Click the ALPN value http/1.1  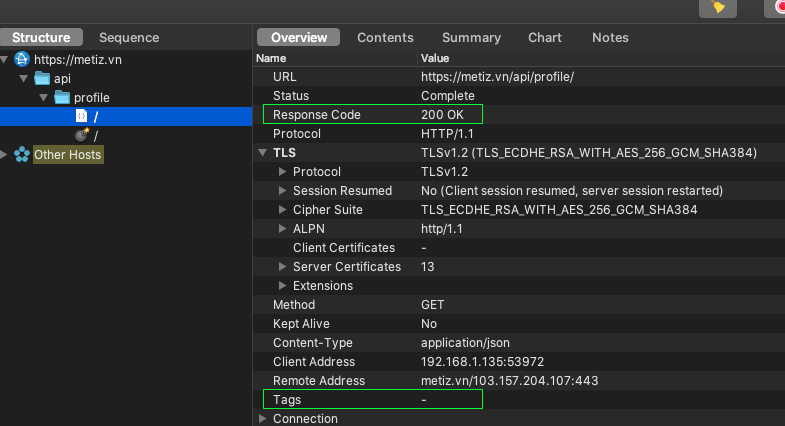point(442,229)
